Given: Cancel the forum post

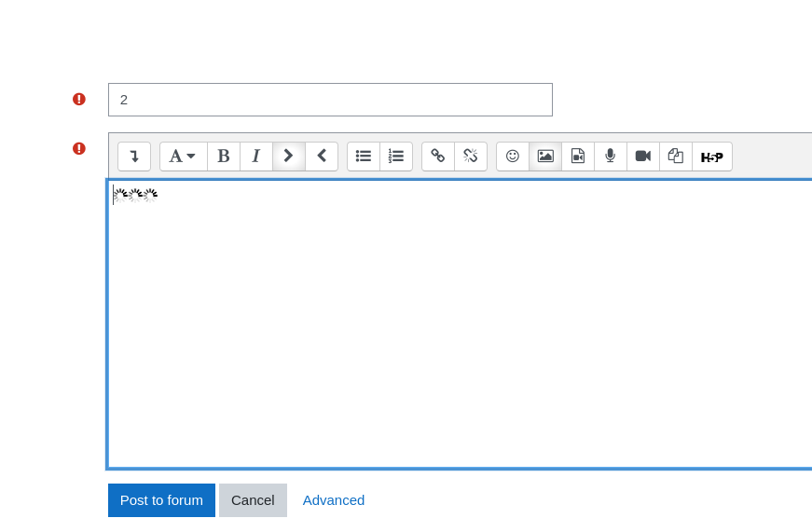Looking at the screenshot, I should click(253, 500).
